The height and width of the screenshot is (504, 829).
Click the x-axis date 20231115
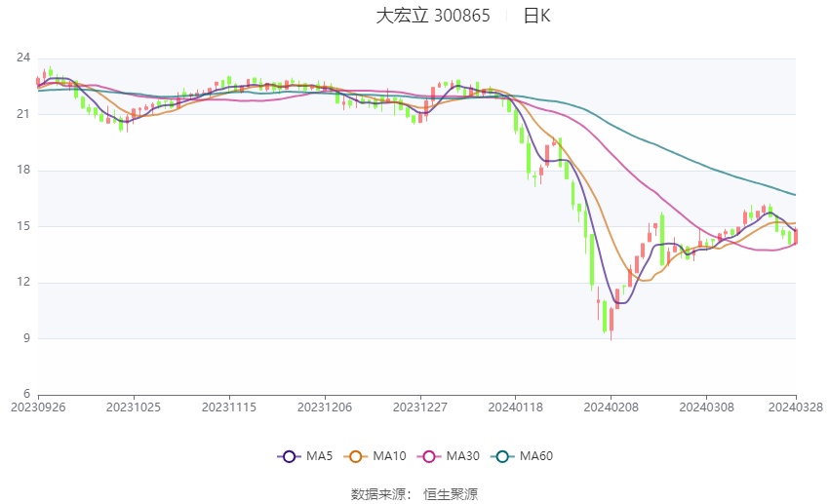(229, 407)
